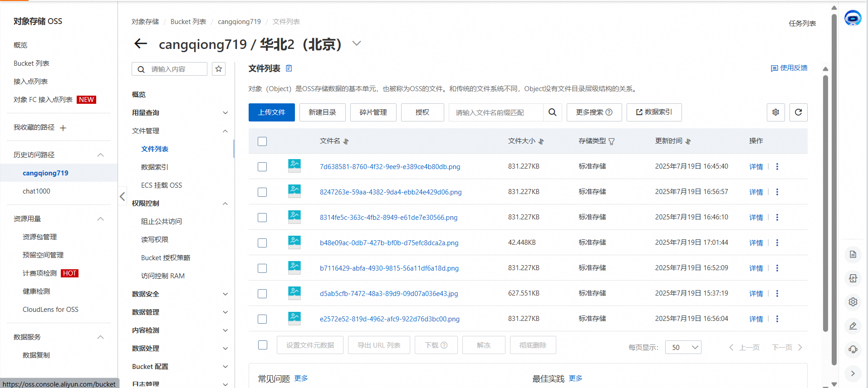Open table settings gear icon
The height and width of the screenshot is (388, 868).
click(x=776, y=112)
